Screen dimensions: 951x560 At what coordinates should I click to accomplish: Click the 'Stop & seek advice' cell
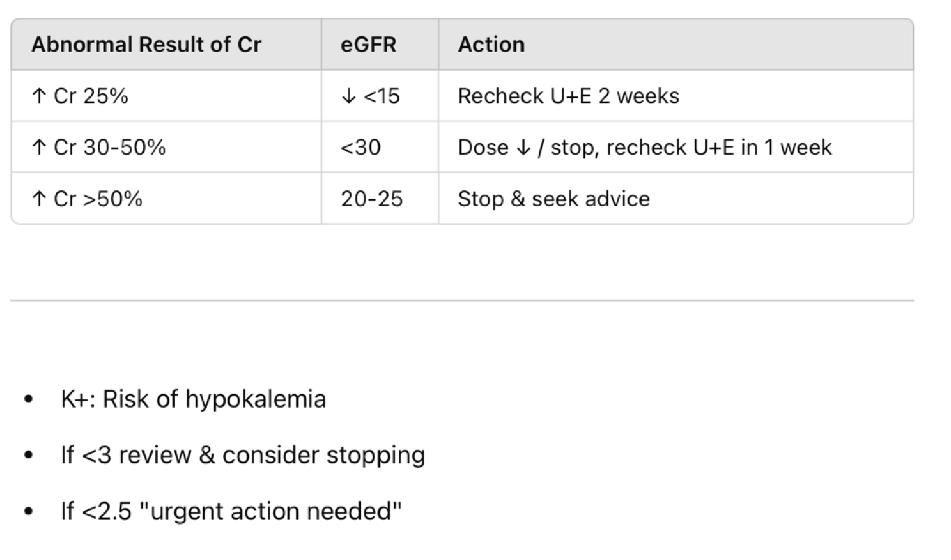click(x=553, y=199)
